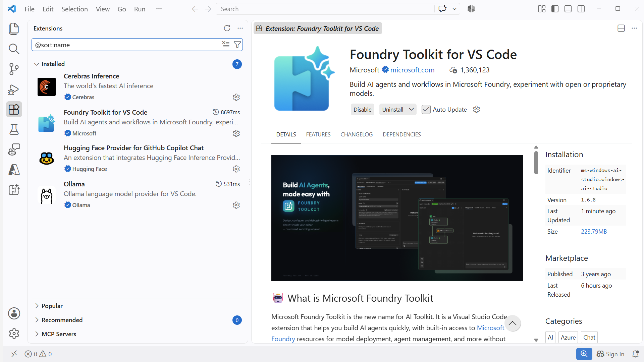Switch to the CHANGELOG tab
Viewport: 644px width, 362px height.
(x=357, y=134)
